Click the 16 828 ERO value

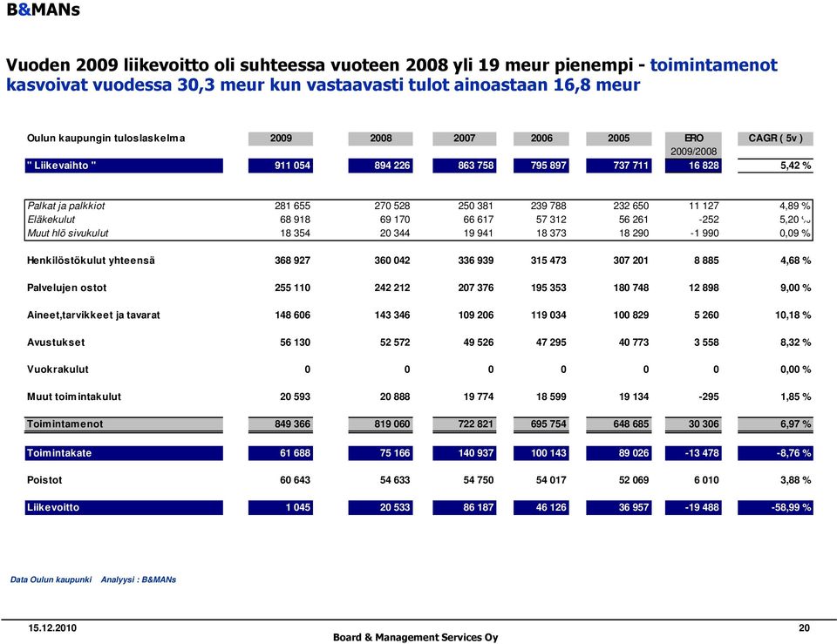tap(693, 166)
